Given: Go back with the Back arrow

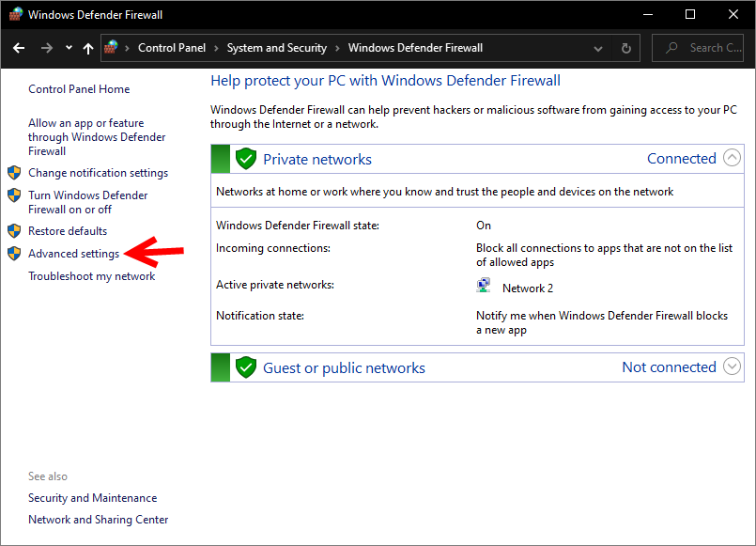Looking at the screenshot, I should (19, 48).
